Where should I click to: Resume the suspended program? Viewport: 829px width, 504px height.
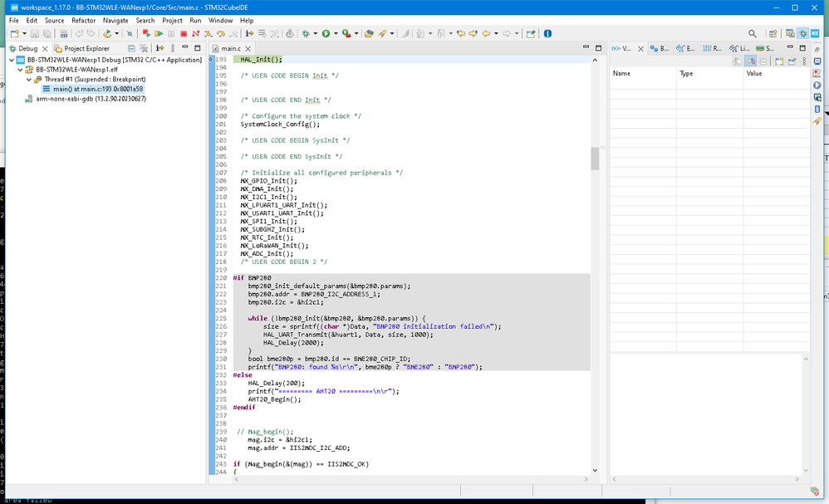click(x=158, y=34)
